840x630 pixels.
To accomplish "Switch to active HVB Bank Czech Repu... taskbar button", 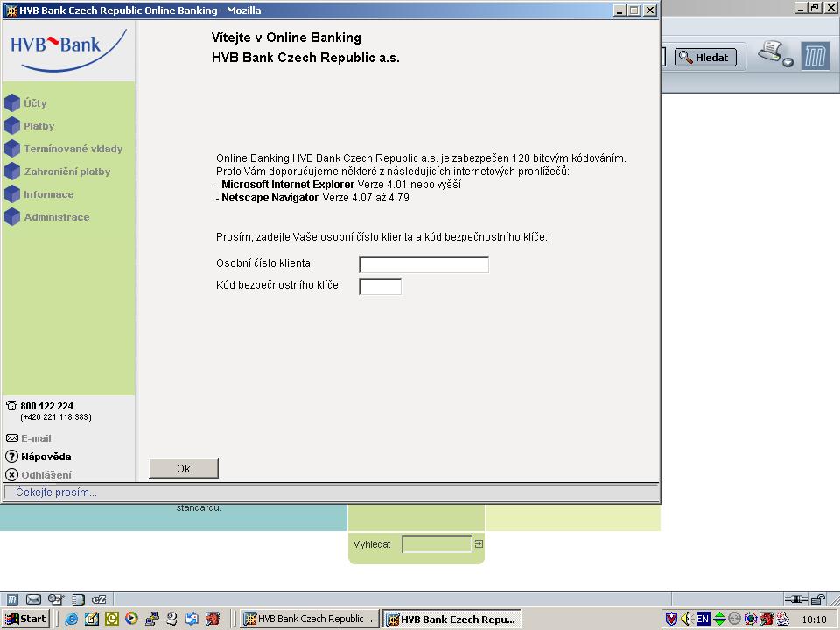I will [x=452, y=619].
